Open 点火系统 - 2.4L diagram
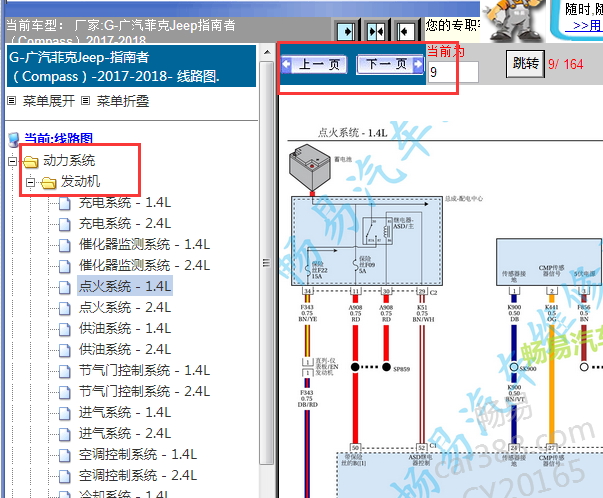 point(125,307)
